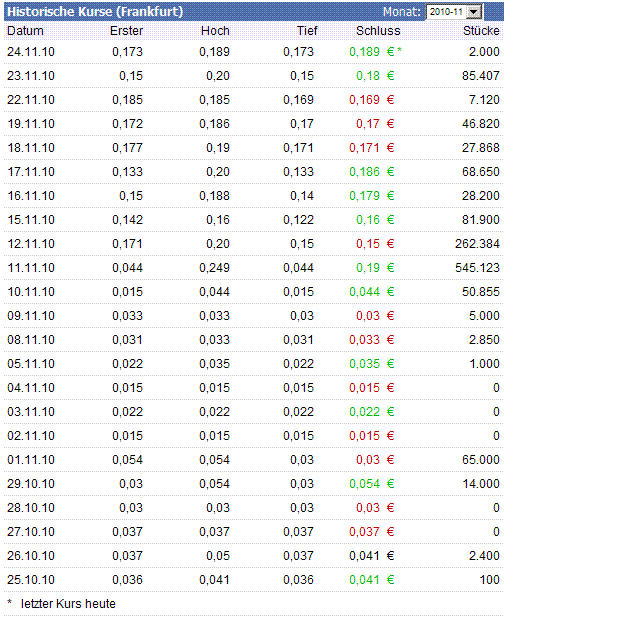The width and height of the screenshot is (640, 621).
Task: Click the Erster column header
Action: 127,31
